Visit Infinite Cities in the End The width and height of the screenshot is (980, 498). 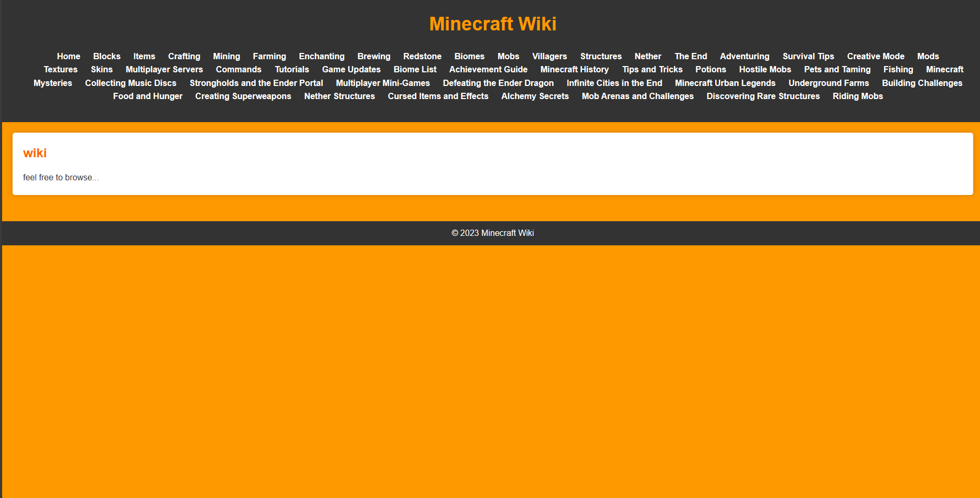[x=615, y=83]
